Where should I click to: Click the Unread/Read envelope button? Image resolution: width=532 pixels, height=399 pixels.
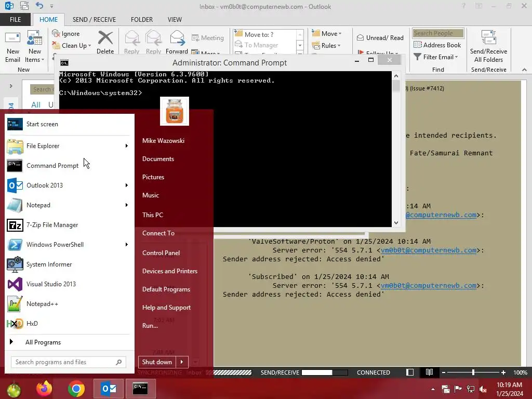tap(380, 37)
